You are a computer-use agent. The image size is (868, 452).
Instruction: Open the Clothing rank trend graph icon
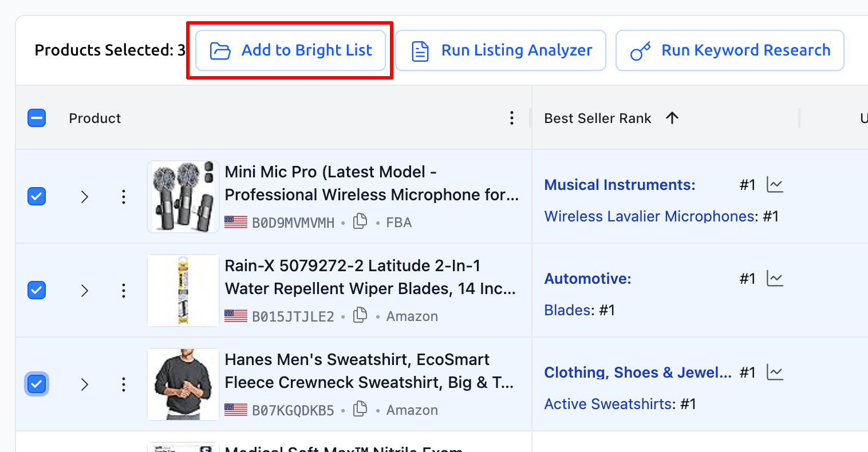(x=775, y=372)
